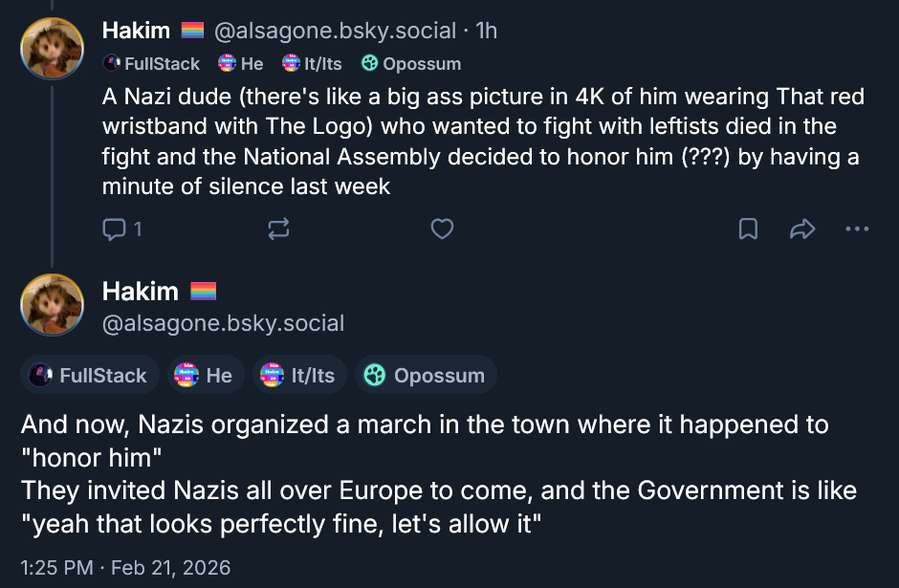Select the large Opossum badge
Viewport: 899px width, 588px height.
tap(426, 375)
